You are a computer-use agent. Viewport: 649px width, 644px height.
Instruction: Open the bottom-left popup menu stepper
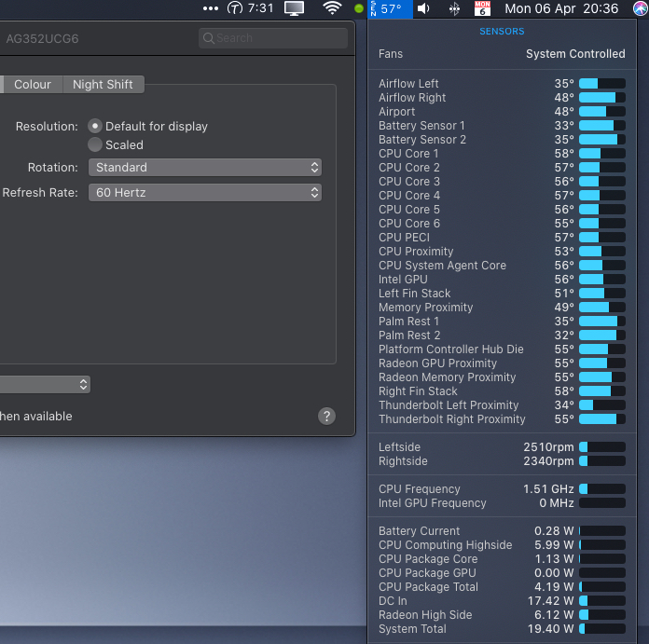(x=83, y=384)
